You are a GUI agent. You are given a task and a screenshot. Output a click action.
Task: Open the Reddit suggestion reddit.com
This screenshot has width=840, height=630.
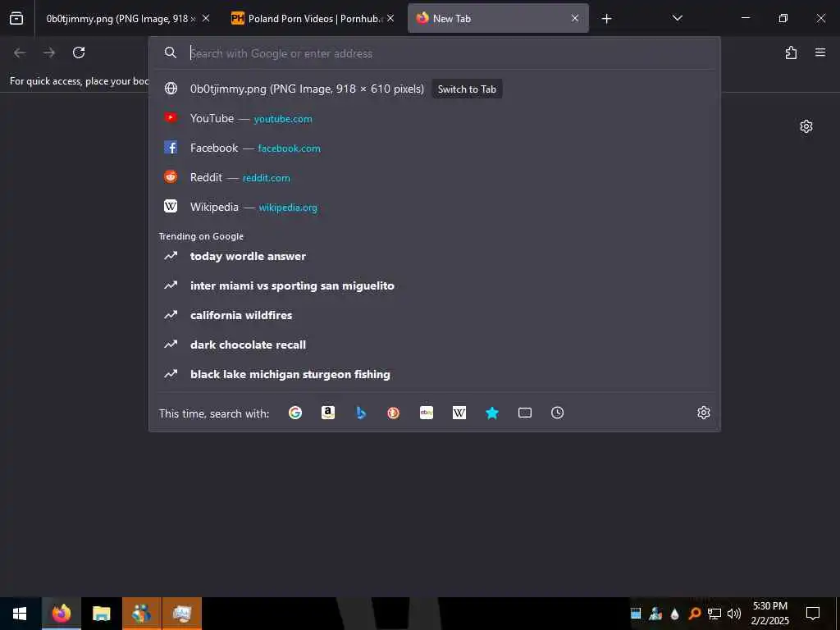coord(435,177)
